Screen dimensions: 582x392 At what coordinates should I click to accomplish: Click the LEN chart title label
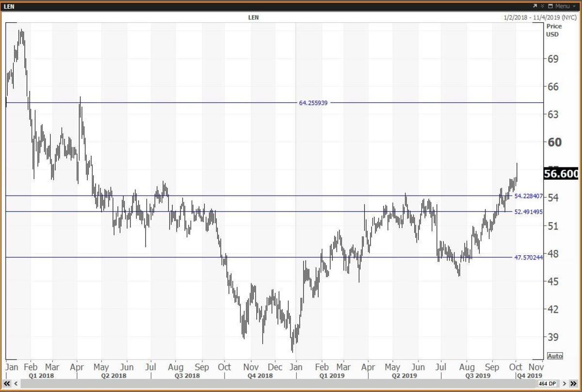[x=252, y=17]
